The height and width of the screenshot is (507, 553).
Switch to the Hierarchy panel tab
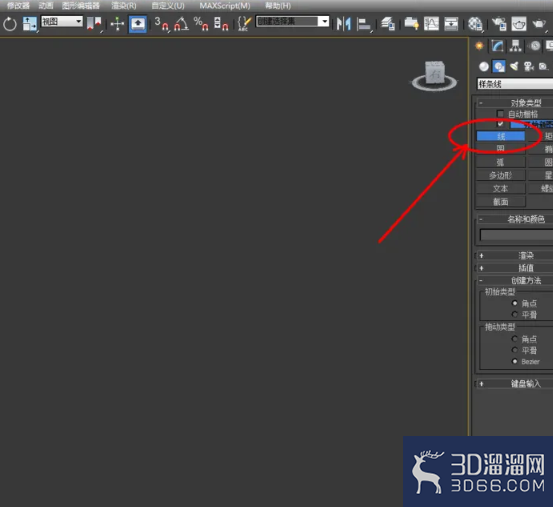pos(516,46)
